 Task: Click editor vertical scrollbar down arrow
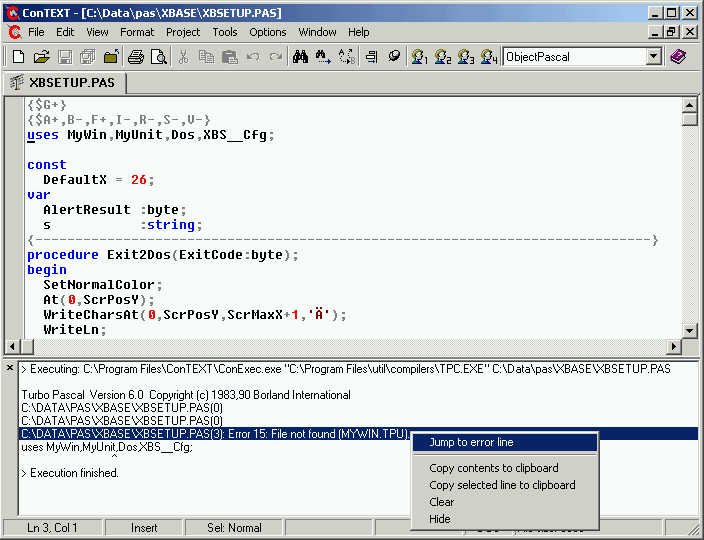(689, 331)
